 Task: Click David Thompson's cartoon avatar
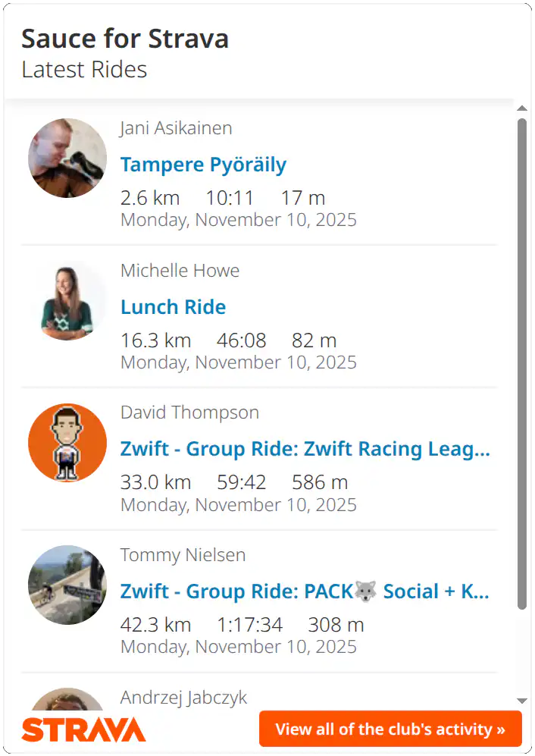pos(67,443)
